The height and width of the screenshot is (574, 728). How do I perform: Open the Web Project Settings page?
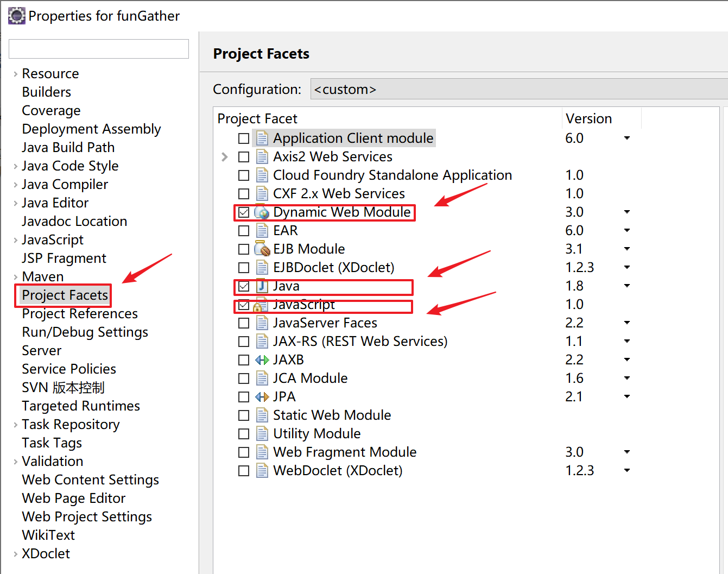pos(87,517)
